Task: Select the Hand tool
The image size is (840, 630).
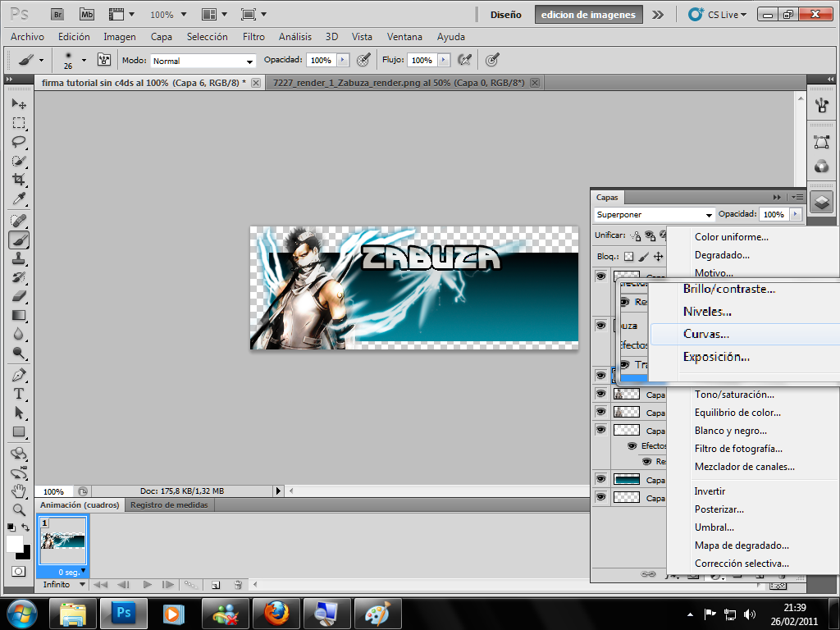Action: [19, 491]
